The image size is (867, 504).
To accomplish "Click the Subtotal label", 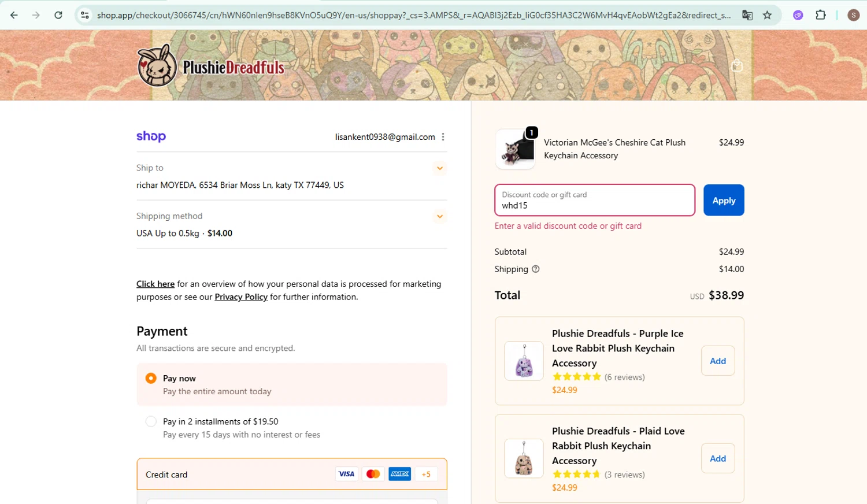I will (510, 252).
